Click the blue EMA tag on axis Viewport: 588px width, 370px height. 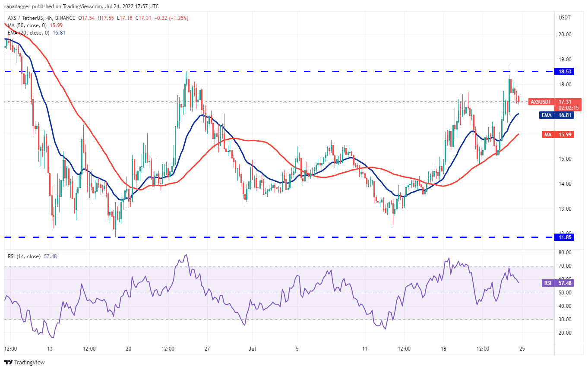click(546, 115)
